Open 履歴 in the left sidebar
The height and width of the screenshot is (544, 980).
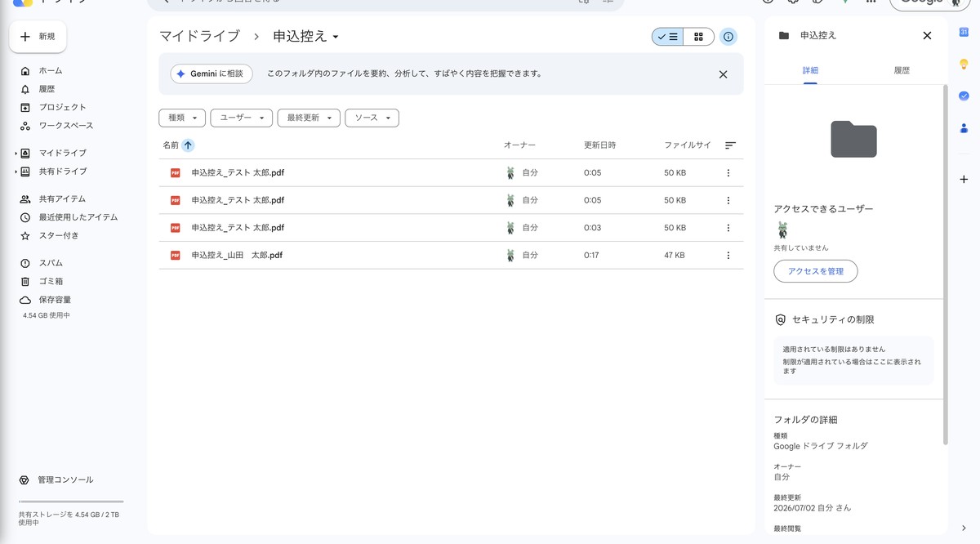point(47,89)
